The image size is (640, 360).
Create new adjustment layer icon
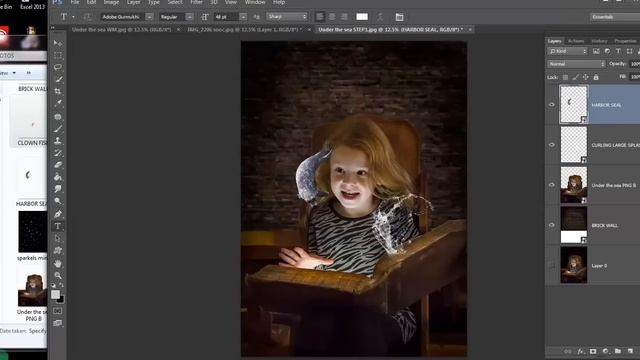pyautogui.click(x=605, y=351)
